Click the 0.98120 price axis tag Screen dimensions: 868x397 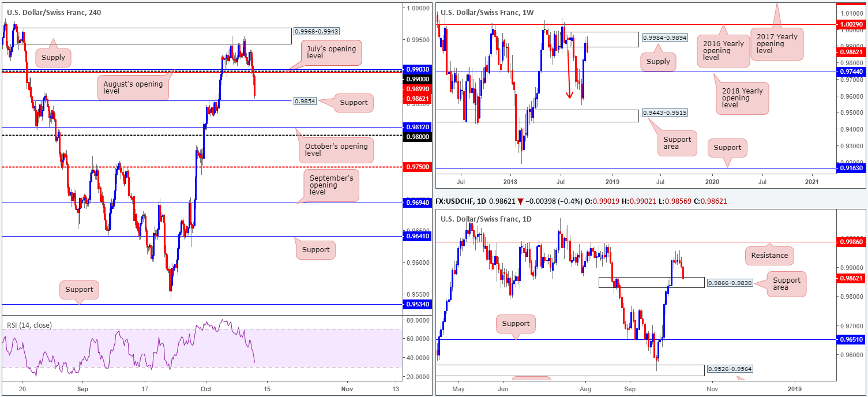(416, 127)
